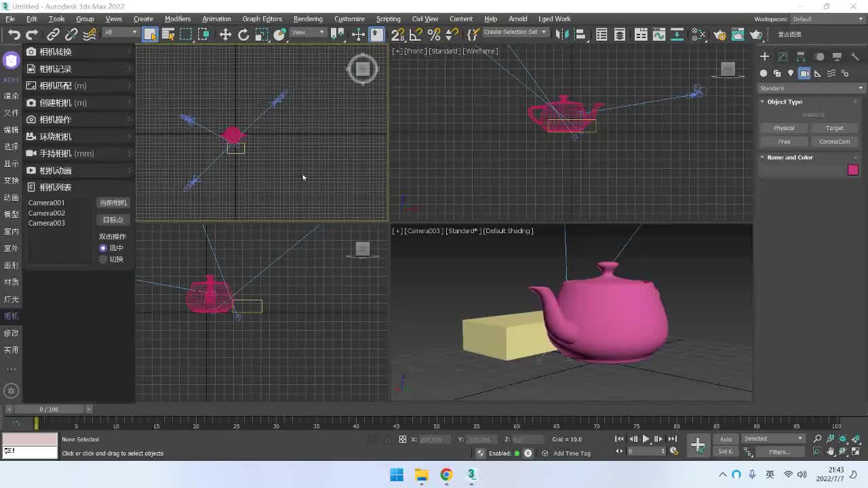Viewport: 868px width, 488px height.
Task: Select the 选中 radio option
Action: (x=104, y=248)
